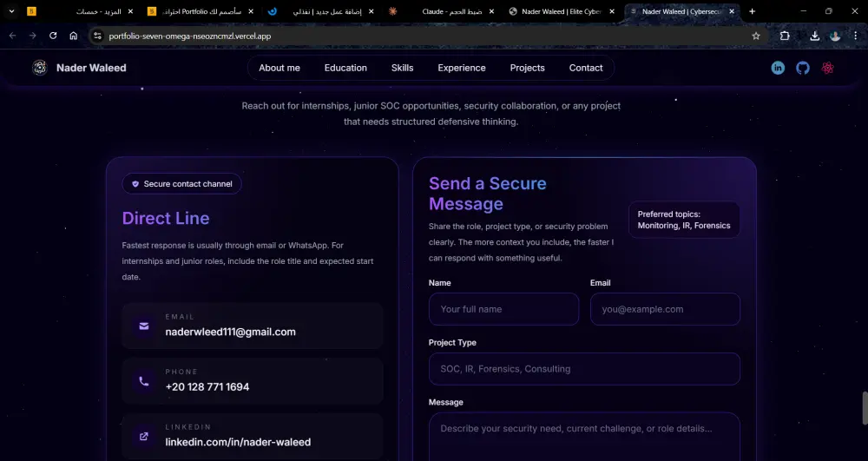Click the LinkedIn external-link icon in card
Image resolution: width=868 pixels, height=461 pixels.
[144, 436]
